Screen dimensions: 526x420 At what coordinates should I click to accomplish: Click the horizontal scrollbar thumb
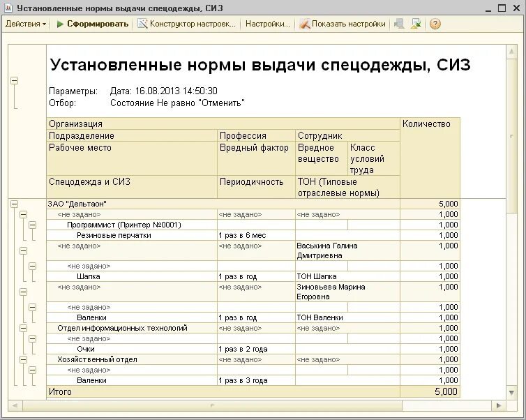[212, 405]
